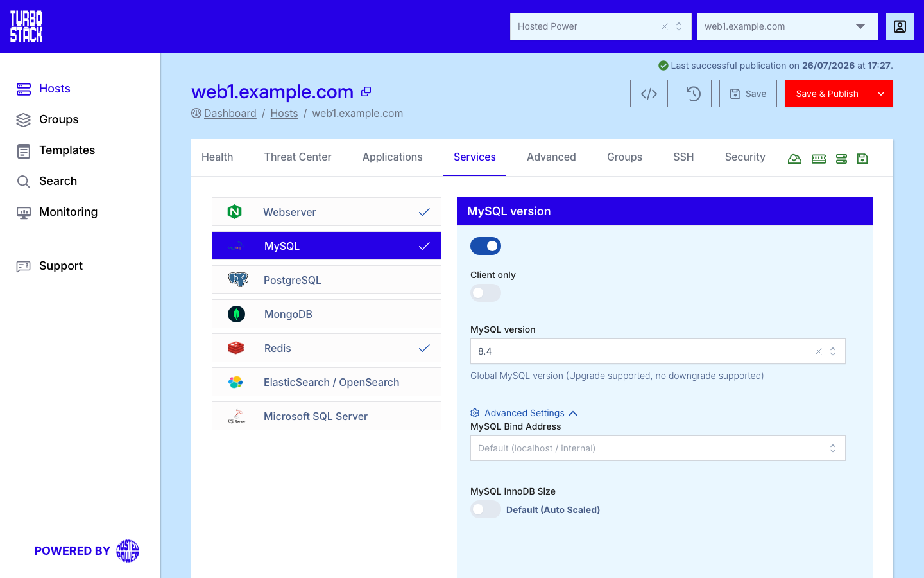Viewport: 924px width, 578px height.
Task: Click the Hosts sidebar icon
Action: pos(24,89)
